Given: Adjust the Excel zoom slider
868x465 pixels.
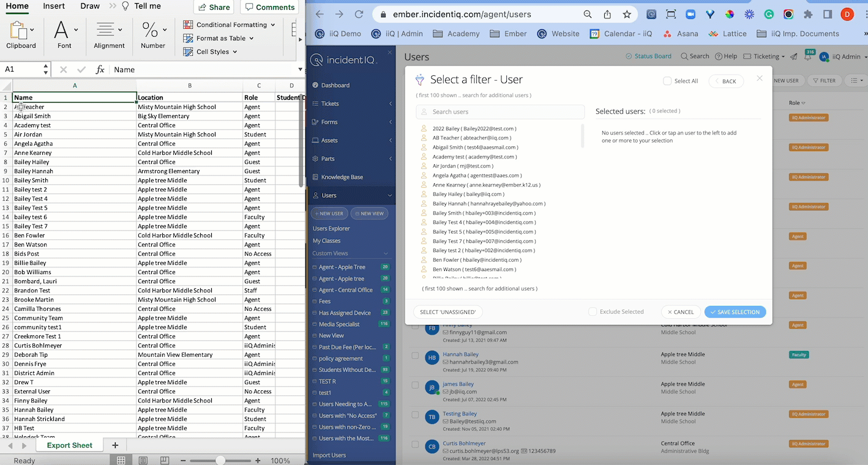Looking at the screenshot, I should click(x=220, y=460).
